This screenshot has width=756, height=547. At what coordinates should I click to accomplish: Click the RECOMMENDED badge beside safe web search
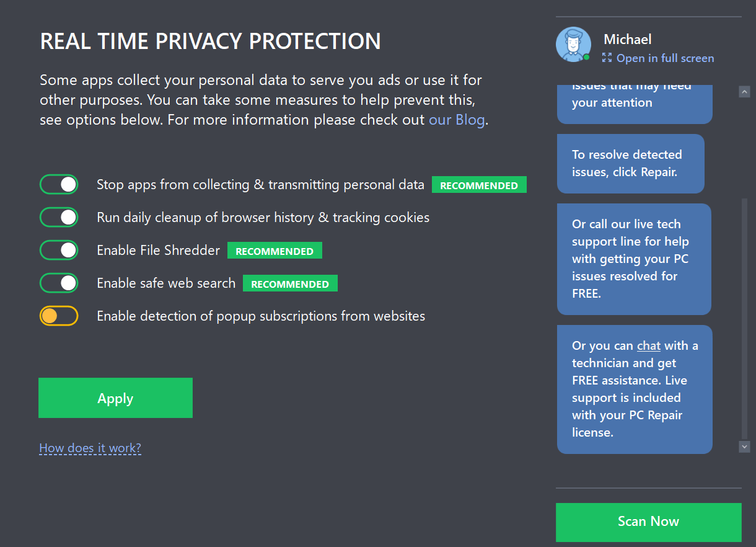[x=290, y=283]
